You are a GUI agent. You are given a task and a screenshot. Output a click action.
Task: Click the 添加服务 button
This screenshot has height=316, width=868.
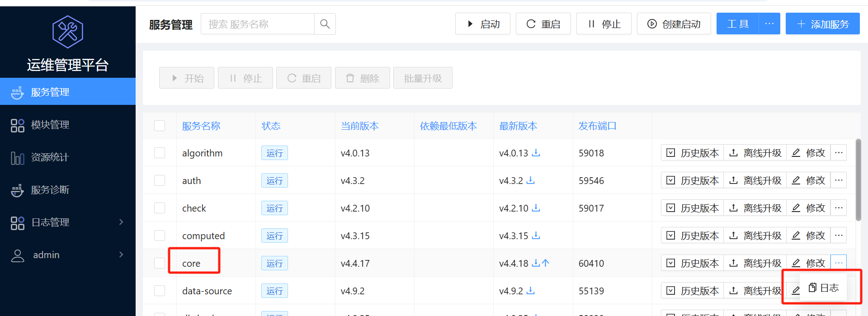pyautogui.click(x=822, y=24)
